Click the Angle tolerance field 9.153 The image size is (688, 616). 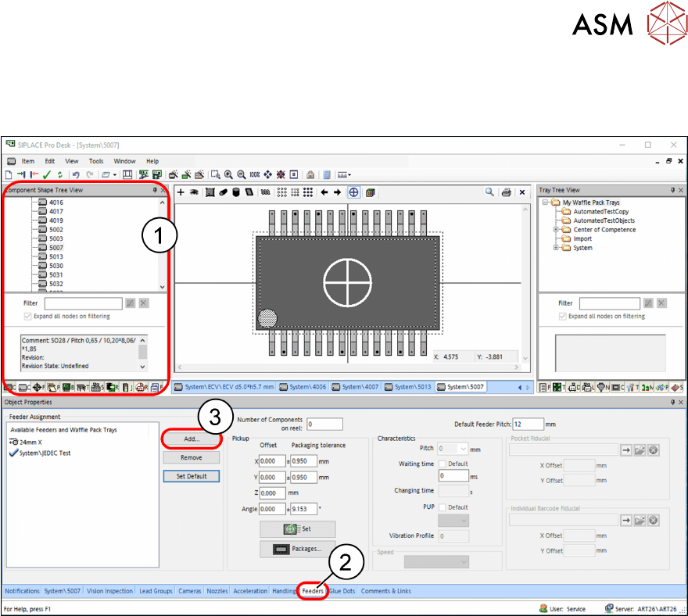coord(303,509)
